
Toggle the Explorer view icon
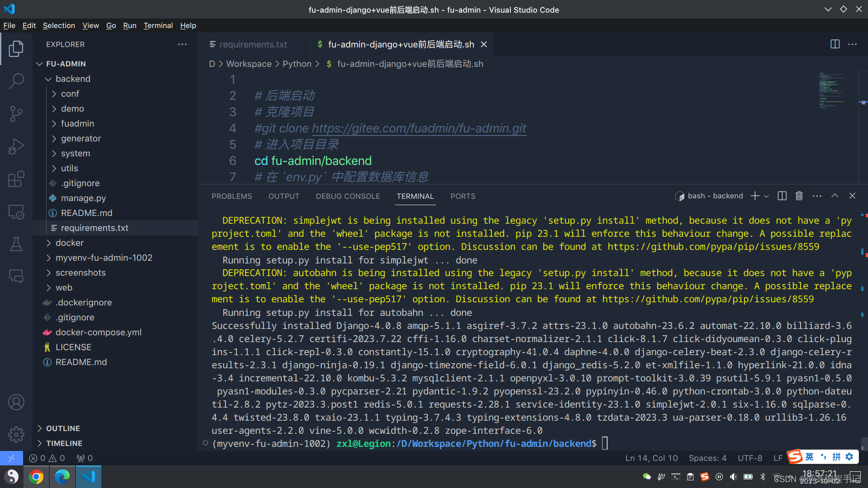pyautogui.click(x=16, y=49)
